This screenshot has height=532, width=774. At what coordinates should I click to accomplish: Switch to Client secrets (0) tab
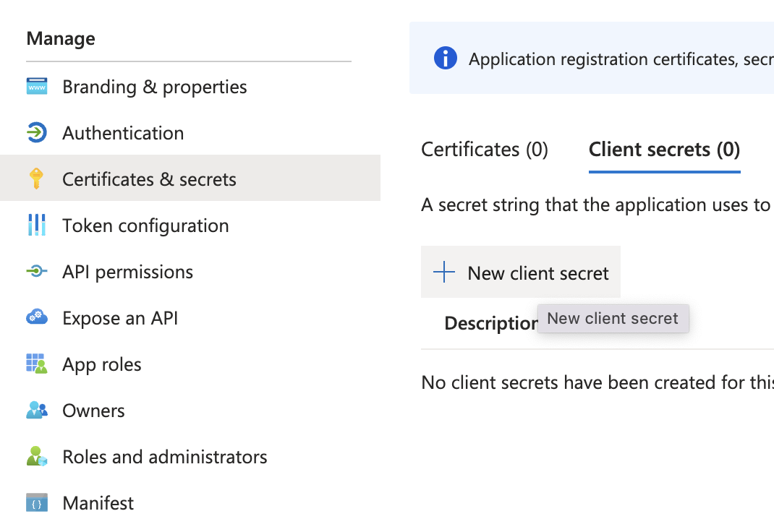click(x=665, y=150)
